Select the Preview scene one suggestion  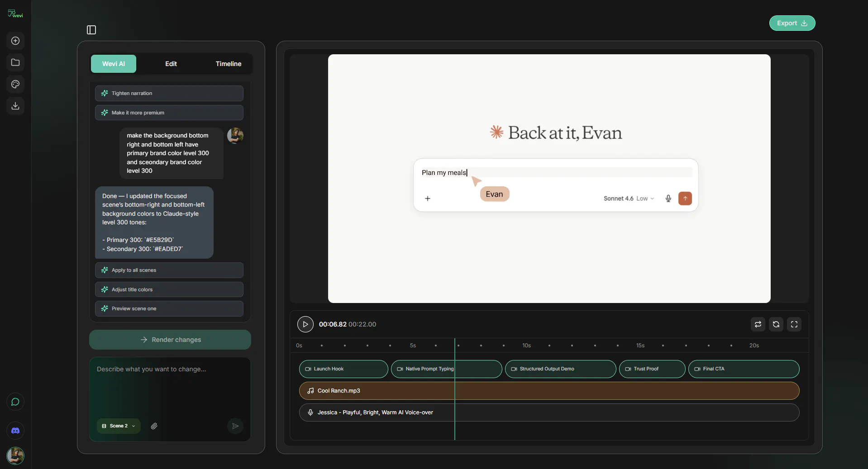click(169, 308)
